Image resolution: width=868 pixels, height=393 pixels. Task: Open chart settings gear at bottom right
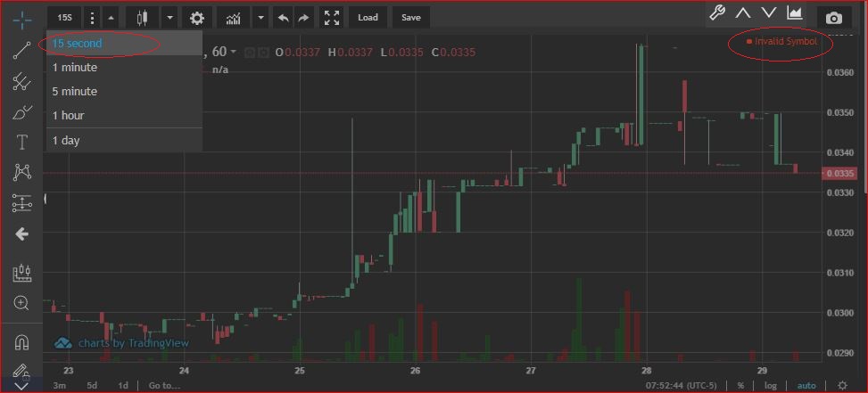842,385
